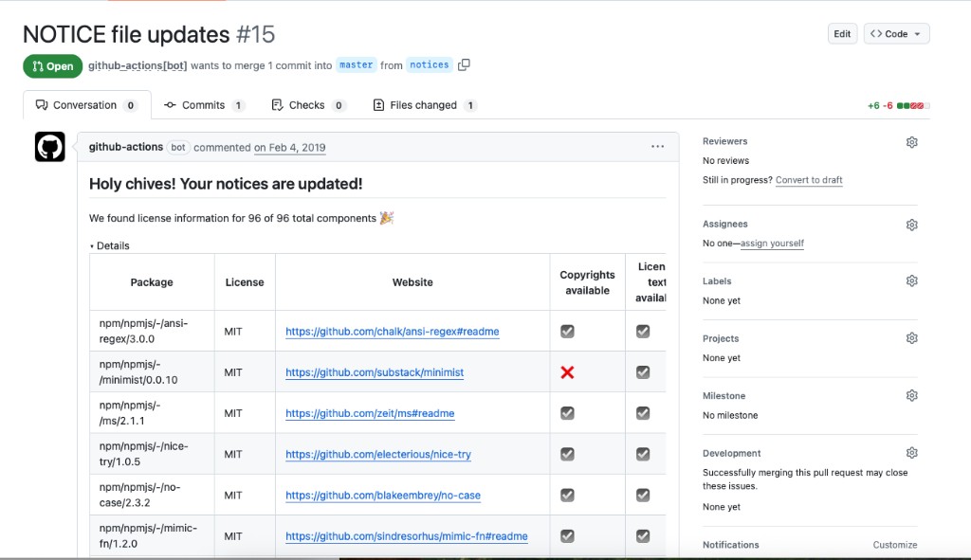Open the substack/minimist GitHub link
This screenshot has width=971, height=560.
pos(375,372)
